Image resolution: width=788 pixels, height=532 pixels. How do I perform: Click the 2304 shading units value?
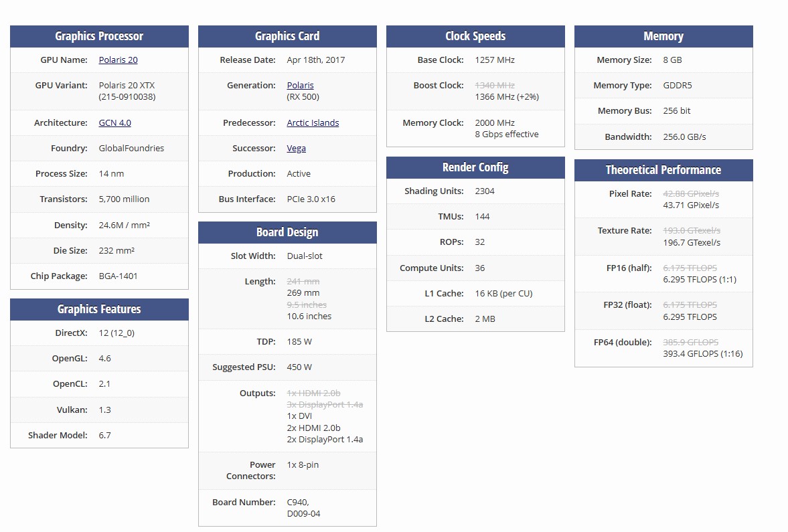pos(485,191)
